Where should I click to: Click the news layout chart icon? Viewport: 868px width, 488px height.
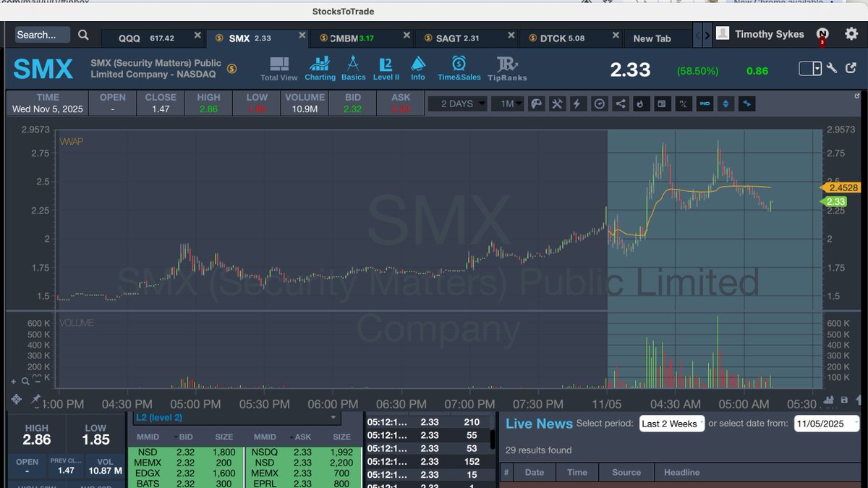click(x=661, y=104)
